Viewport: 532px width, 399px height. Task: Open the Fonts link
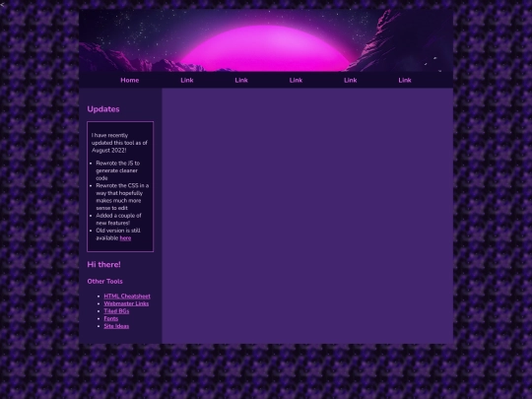point(111,318)
